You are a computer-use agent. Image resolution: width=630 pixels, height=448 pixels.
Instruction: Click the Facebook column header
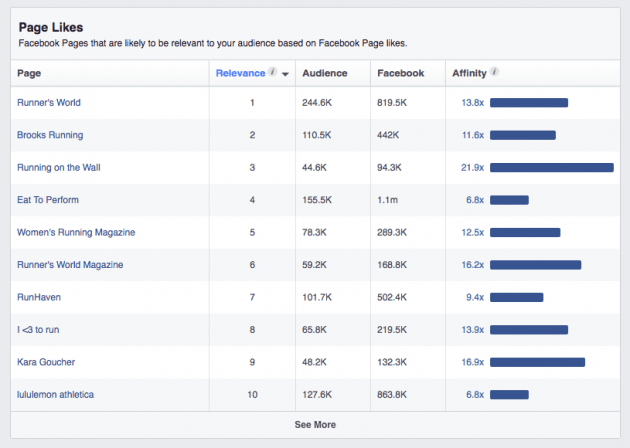click(x=400, y=73)
